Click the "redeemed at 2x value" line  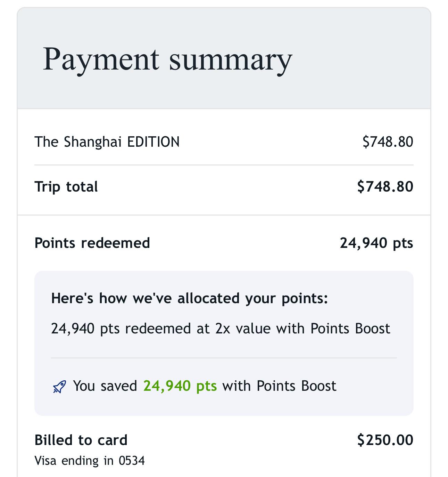click(x=221, y=329)
